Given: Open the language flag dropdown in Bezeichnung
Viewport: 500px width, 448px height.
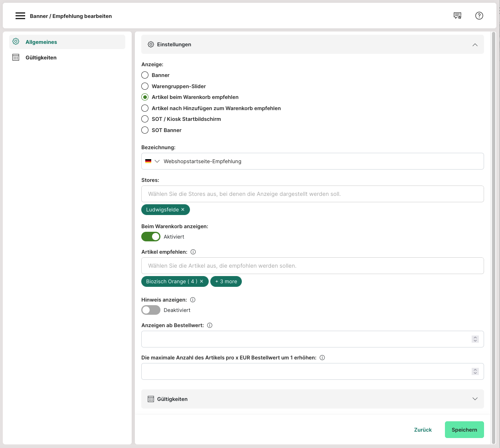Looking at the screenshot, I should pyautogui.click(x=152, y=161).
